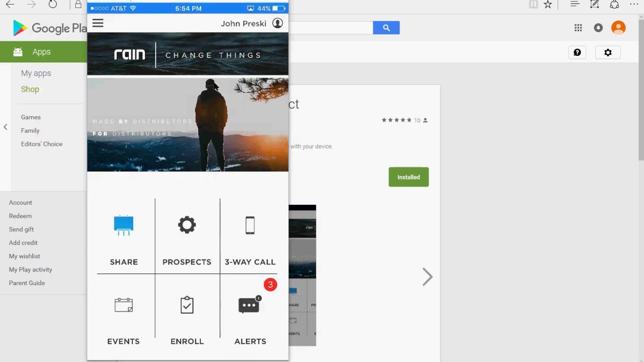Open Google Play settings gear
Image resolution: width=644 pixels, height=362 pixels.
(x=608, y=52)
